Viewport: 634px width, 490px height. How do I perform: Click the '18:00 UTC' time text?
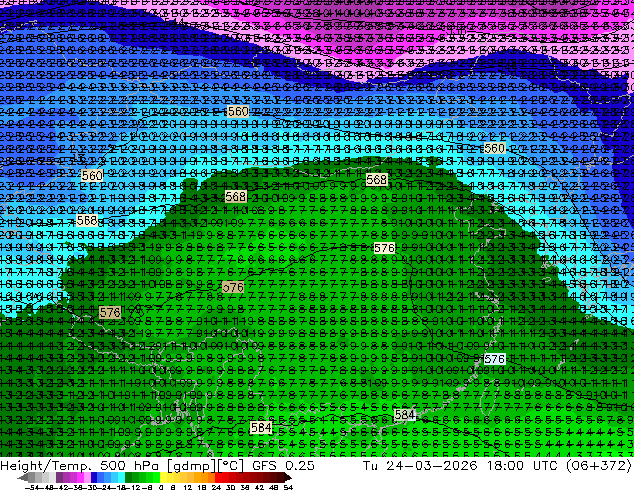click(522, 466)
